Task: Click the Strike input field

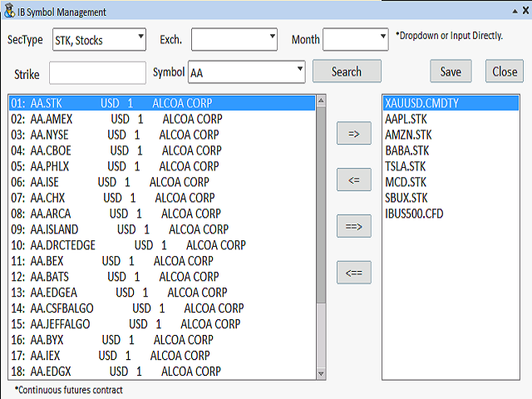Action: click(x=97, y=72)
